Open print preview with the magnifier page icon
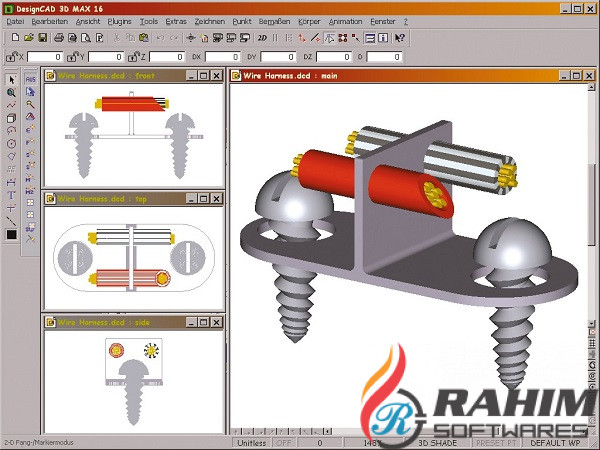Screen dimensions: 600x450 [86, 38]
